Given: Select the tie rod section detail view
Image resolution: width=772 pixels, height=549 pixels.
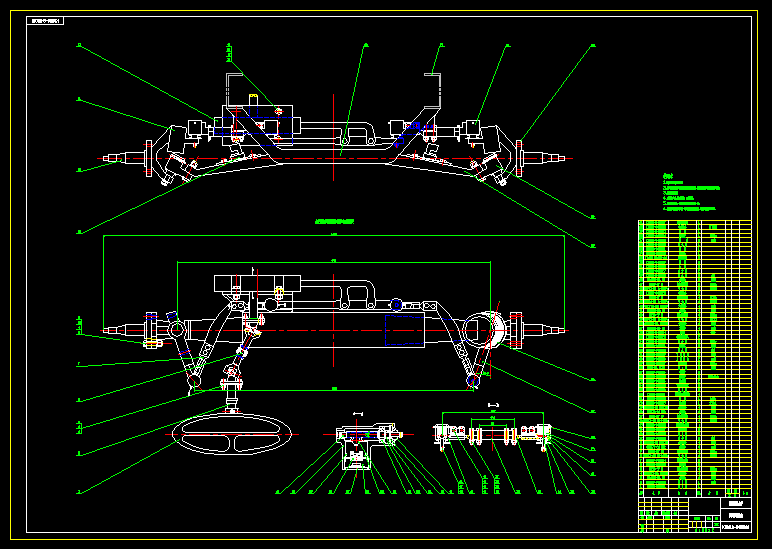Looking at the screenshot, I should 492,436.
